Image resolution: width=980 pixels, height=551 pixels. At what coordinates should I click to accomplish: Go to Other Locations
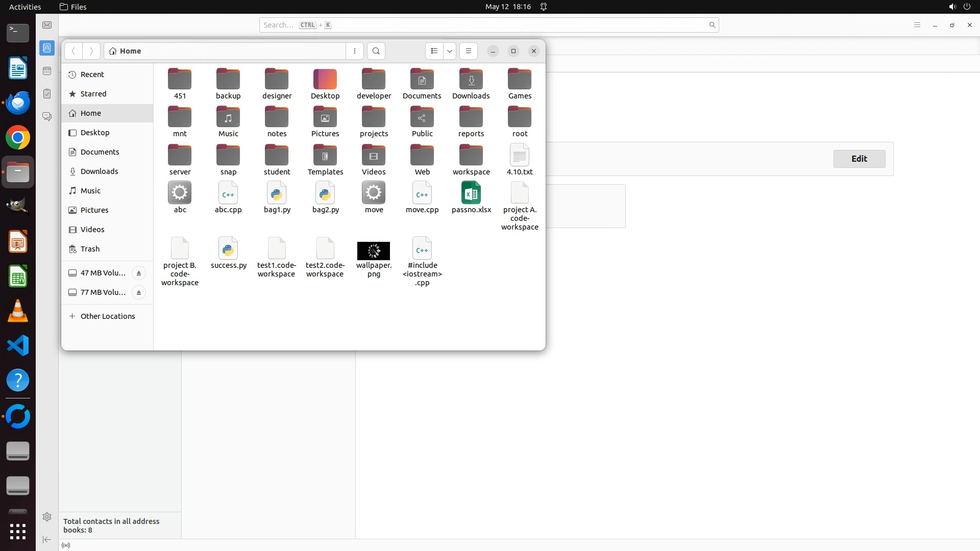[x=107, y=316]
